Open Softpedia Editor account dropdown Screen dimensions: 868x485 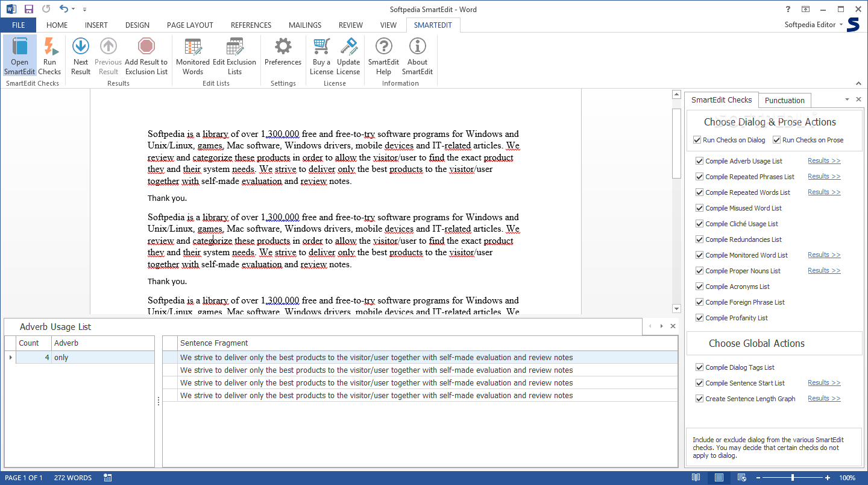(x=840, y=25)
